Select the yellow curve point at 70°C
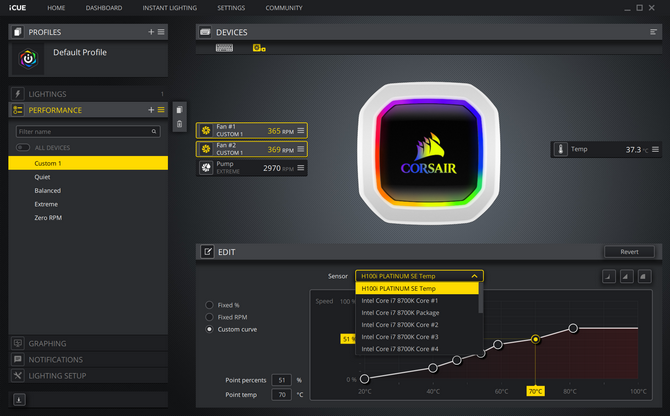The height and width of the screenshot is (416, 670). tap(535, 339)
